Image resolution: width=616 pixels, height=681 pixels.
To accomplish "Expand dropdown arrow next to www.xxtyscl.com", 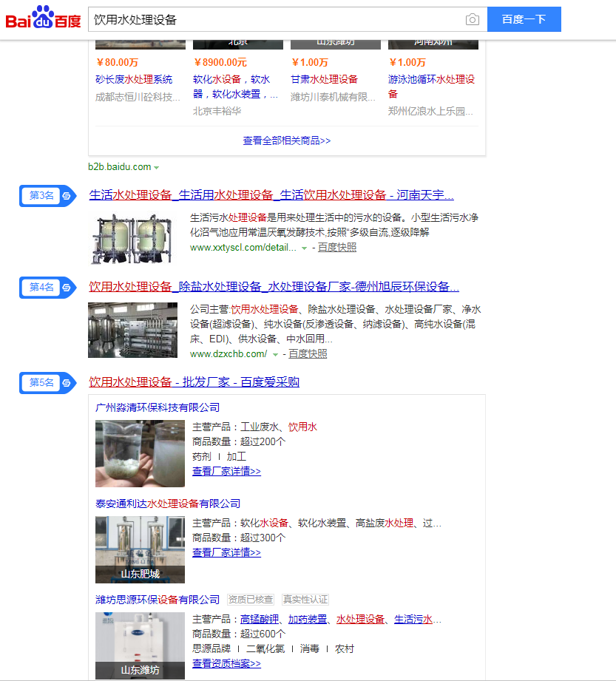I will [305, 248].
